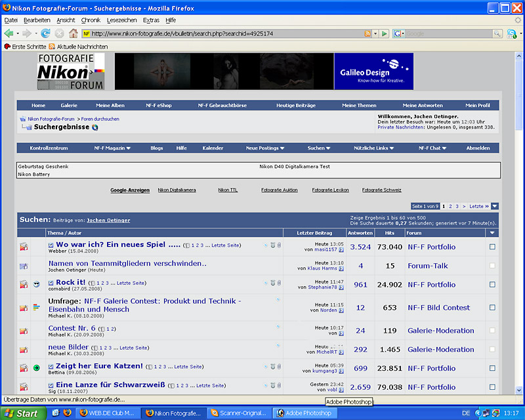
Task: Switch to Adobe Photoshop taskbar window
Action: point(304,413)
